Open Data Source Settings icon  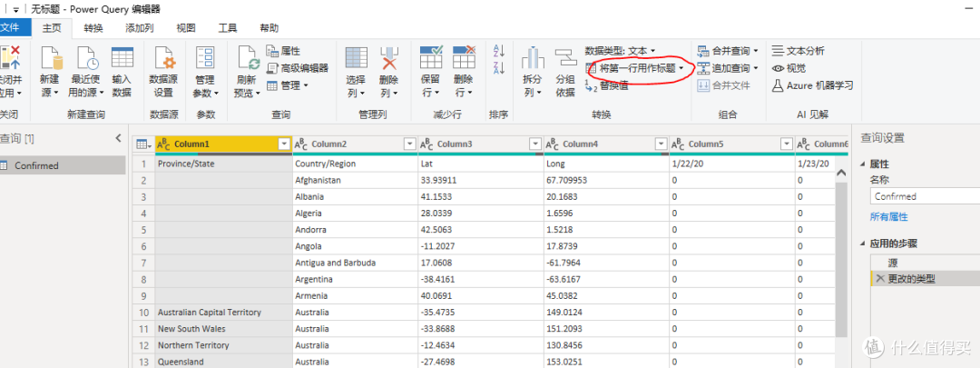[163, 57]
